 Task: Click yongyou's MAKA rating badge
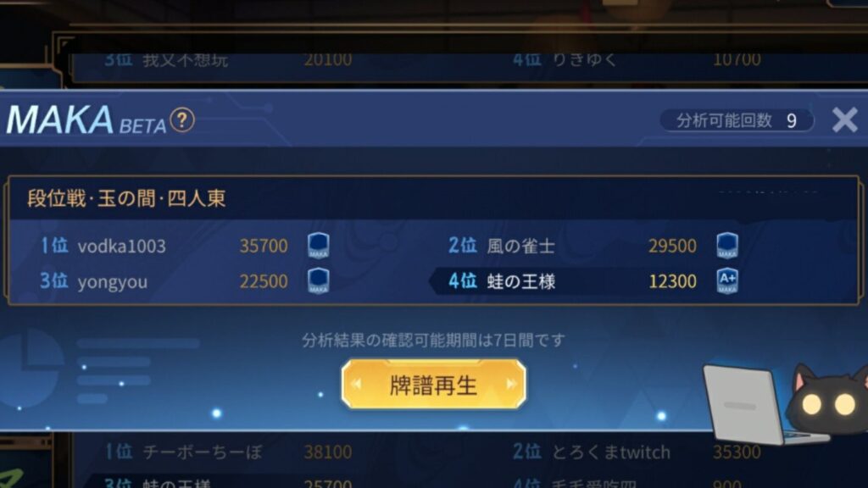point(319,281)
